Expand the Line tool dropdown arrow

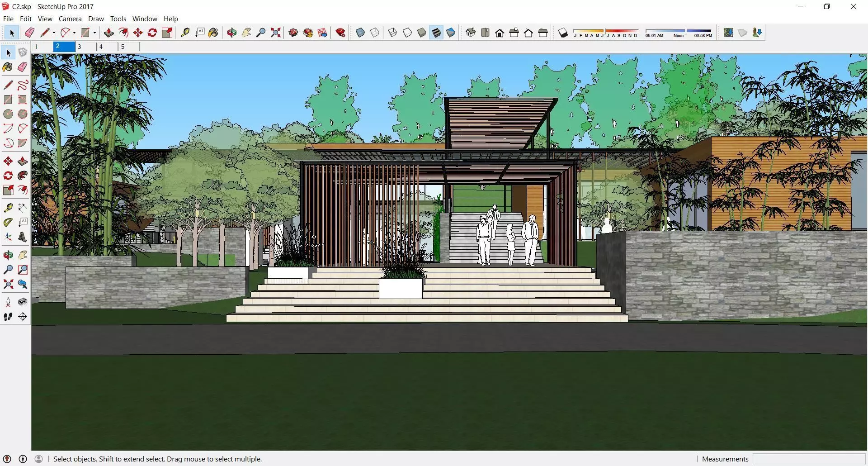click(x=54, y=33)
